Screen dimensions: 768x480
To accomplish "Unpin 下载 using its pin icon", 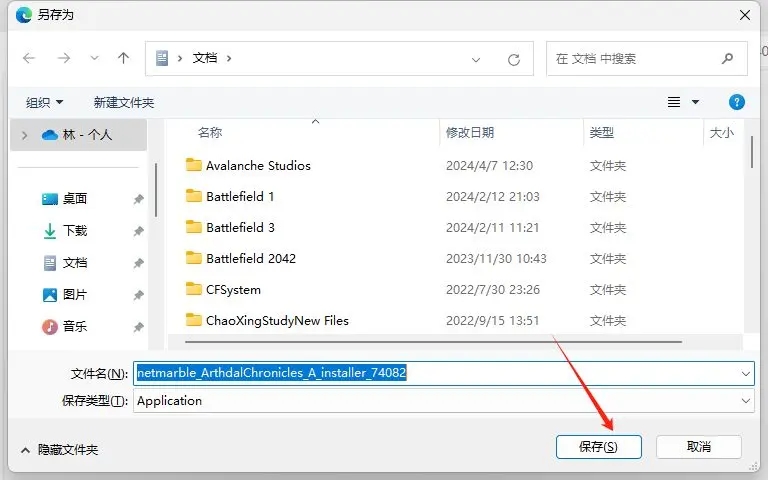I will click(x=139, y=231).
